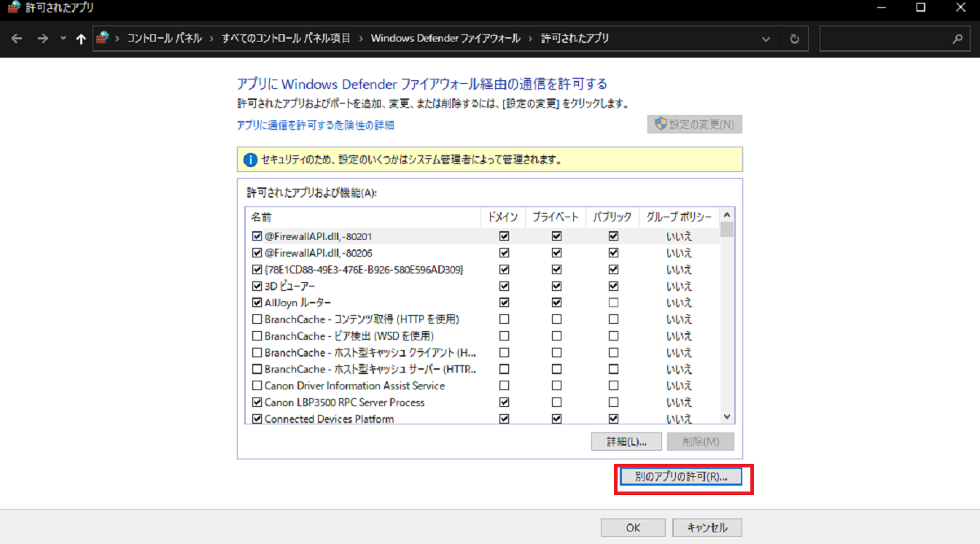
Task: Click the forward navigation arrow
Action: pos(42,39)
